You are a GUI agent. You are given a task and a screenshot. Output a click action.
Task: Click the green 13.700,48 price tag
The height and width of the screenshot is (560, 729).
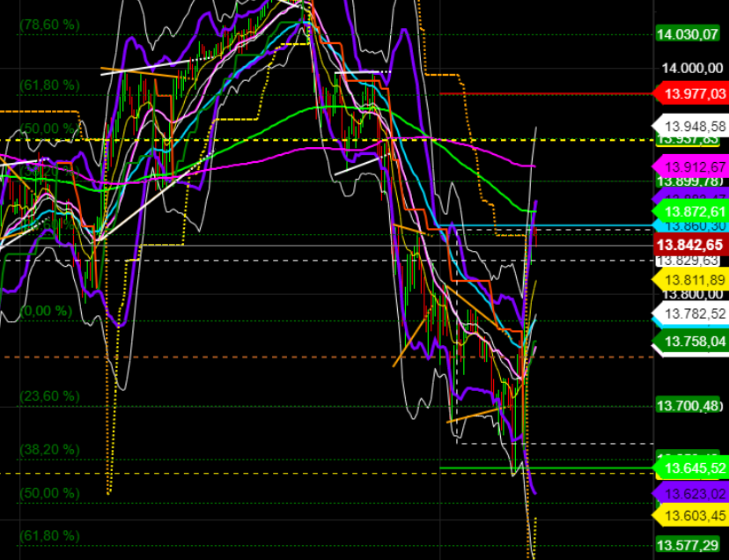(688, 407)
